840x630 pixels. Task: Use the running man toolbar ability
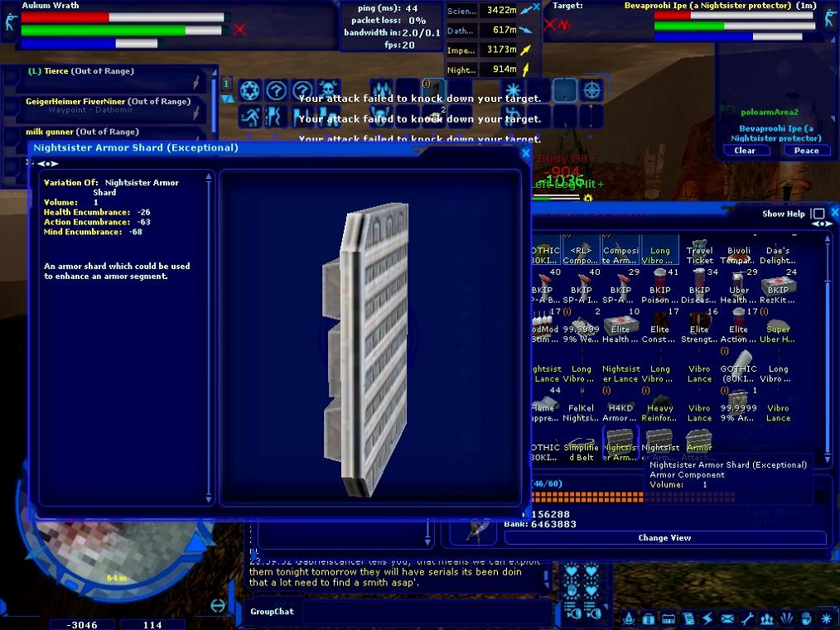point(249,116)
